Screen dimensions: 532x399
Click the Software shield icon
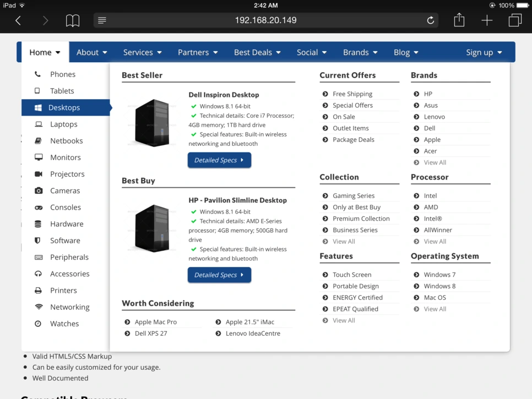(x=37, y=241)
